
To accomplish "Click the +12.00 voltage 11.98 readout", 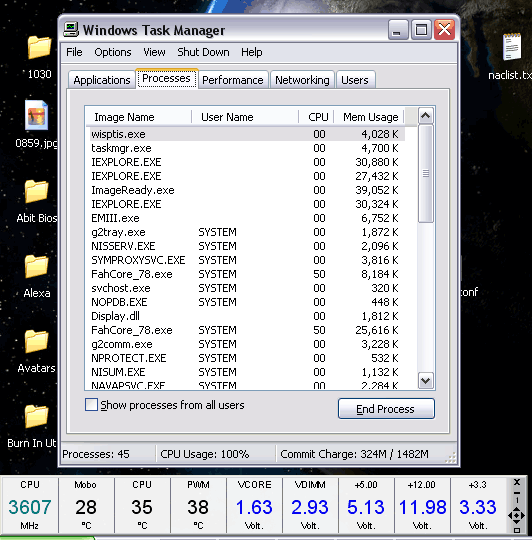I will 422,505.
